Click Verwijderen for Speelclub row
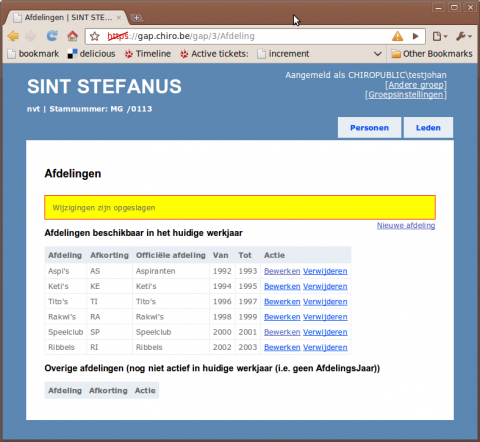The height and width of the screenshot is (442, 480). (x=325, y=332)
